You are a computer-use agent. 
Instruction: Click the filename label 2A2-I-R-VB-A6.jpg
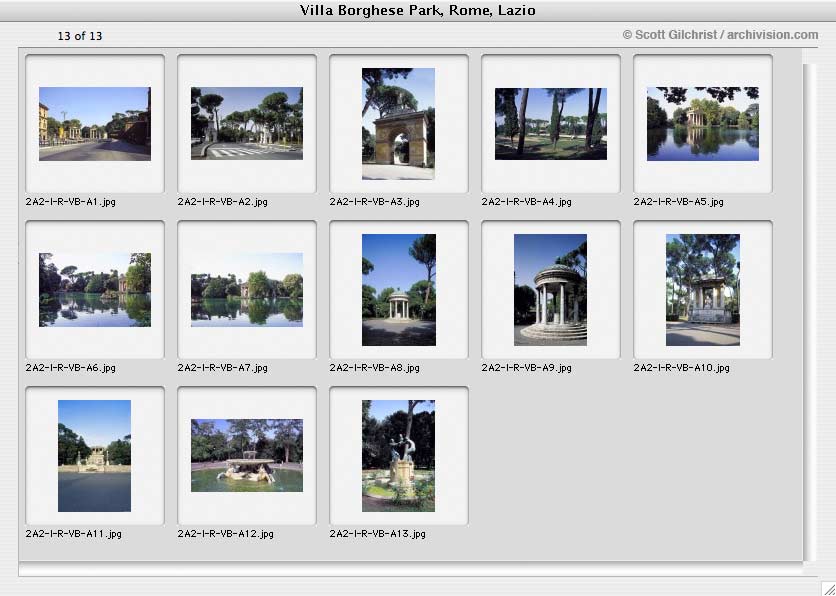pos(70,368)
